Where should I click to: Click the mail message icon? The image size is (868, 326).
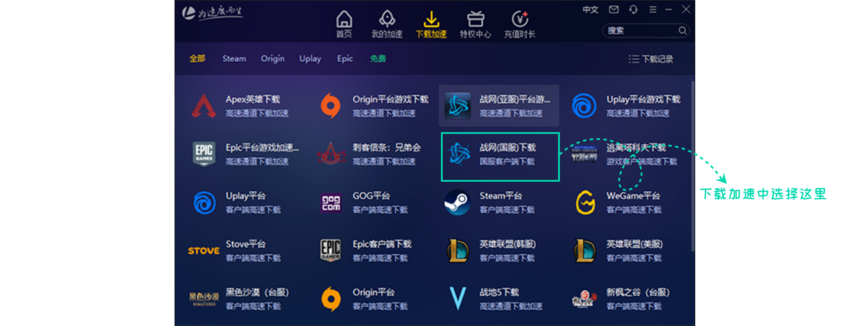click(614, 9)
